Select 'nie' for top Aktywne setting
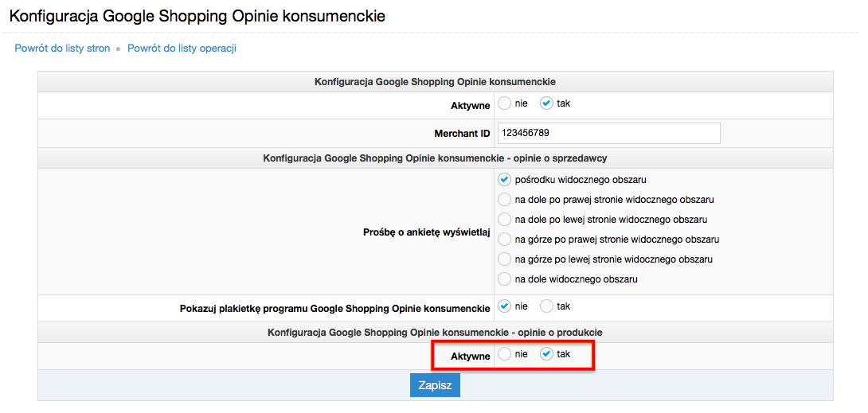 [504, 103]
